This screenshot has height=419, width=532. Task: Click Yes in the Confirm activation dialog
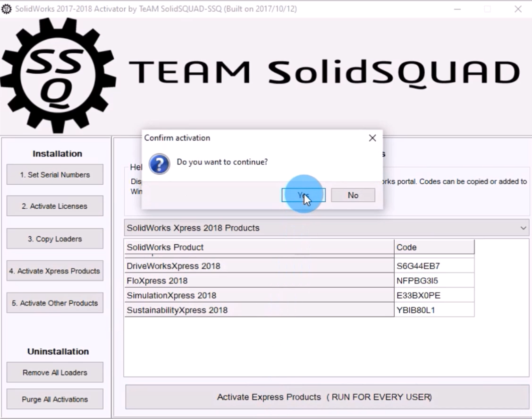[x=303, y=195]
